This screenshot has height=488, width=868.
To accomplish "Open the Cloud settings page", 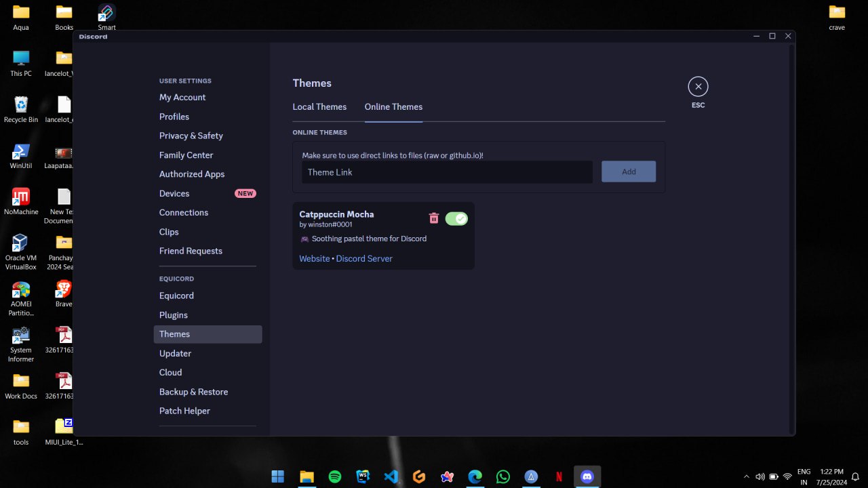I will tap(208, 372).
